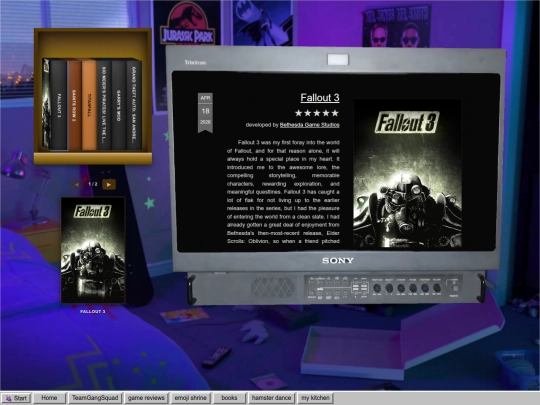Open the Start button on taskbar
Viewport: 540px width, 405px height.
pos(16,398)
